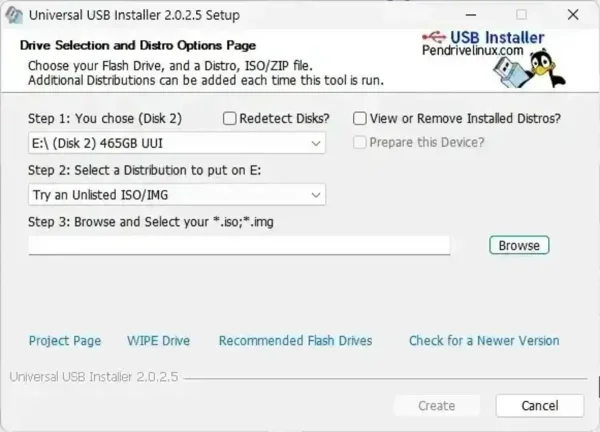The height and width of the screenshot is (432, 600).
Task: Minimize the Setup window
Action: [471, 15]
